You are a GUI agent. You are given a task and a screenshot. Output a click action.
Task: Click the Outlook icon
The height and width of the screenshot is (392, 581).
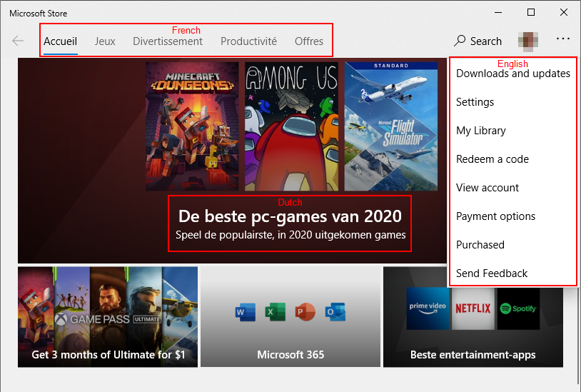[335, 312]
